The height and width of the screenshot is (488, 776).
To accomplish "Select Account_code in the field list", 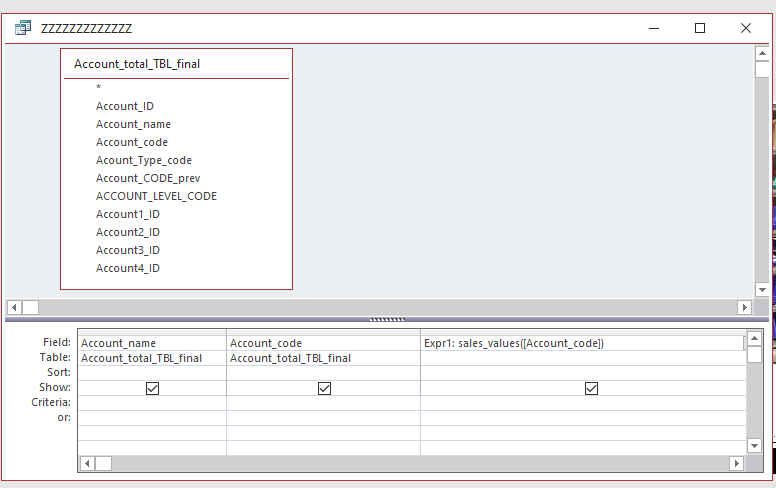I will click(x=132, y=142).
